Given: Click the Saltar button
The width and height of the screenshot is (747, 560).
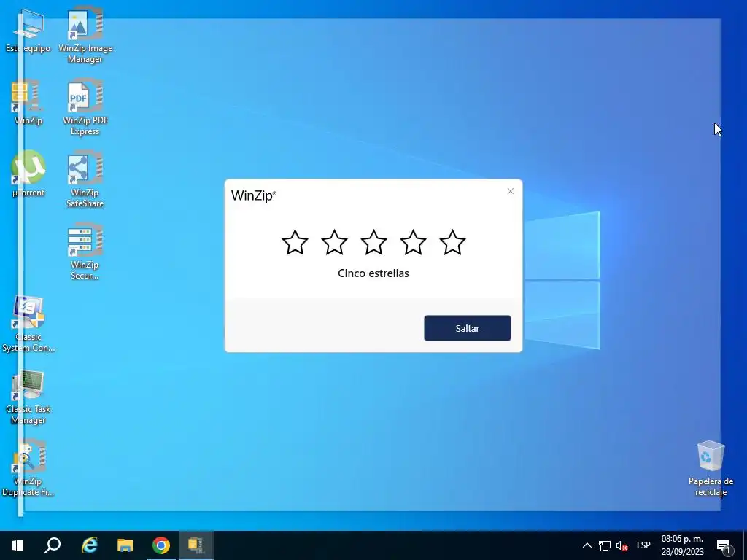Looking at the screenshot, I should click(x=468, y=328).
